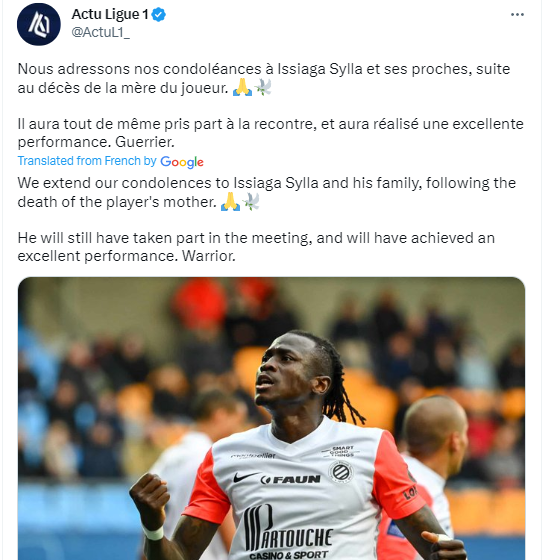Click the FAUN sponsor text on jersey
This screenshot has height=560, width=546.
coord(290,480)
